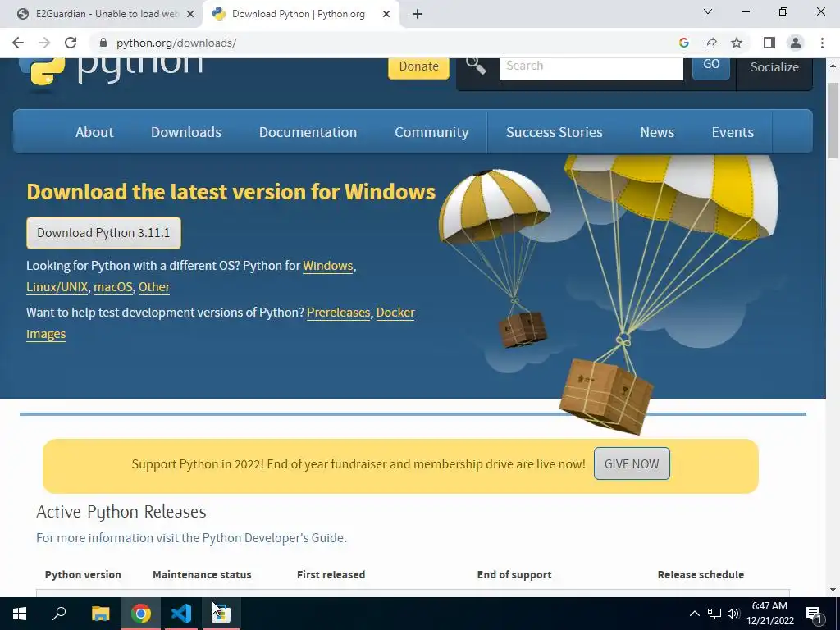Open the tab search chevron
This screenshot has height=630, width=840.
click(708, 11)
